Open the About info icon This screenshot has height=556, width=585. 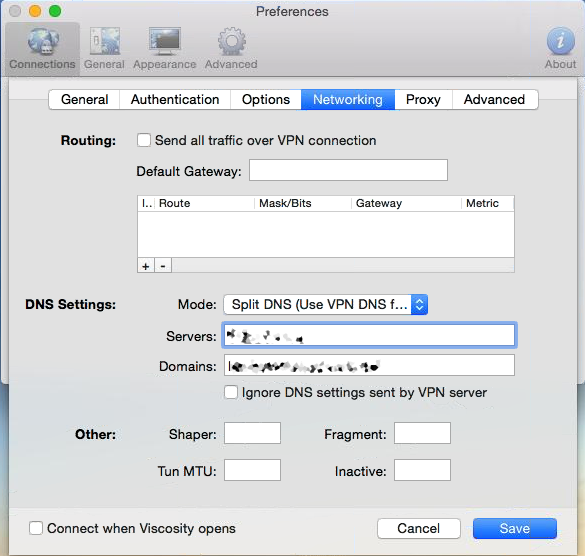click(x=560, y=49)
